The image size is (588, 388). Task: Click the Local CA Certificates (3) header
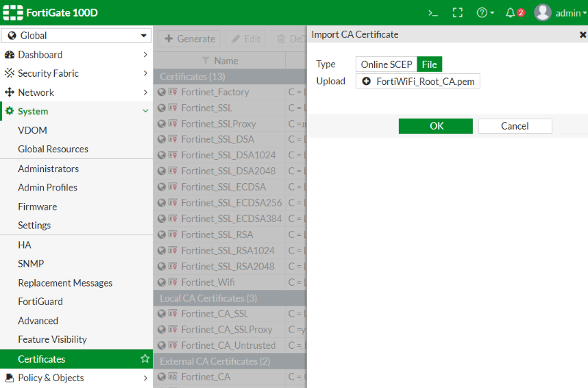tap(230, 298)
